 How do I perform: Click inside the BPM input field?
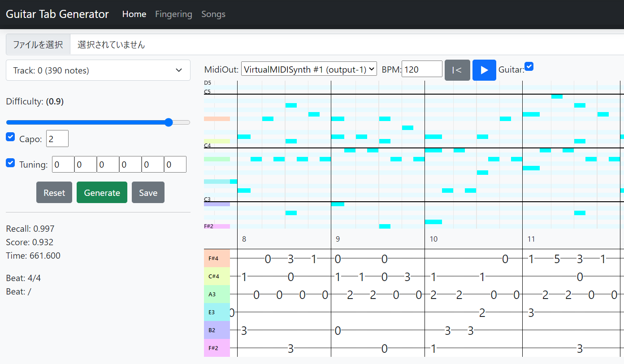(422, 69)
